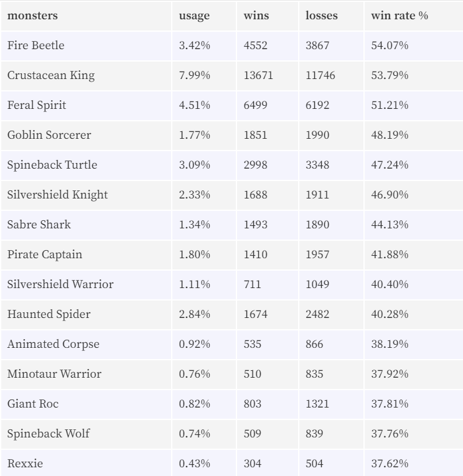This screenshot has height=476, width=463.
Task: Click the Crustacean King row name
Action: (x=50, y=75)
